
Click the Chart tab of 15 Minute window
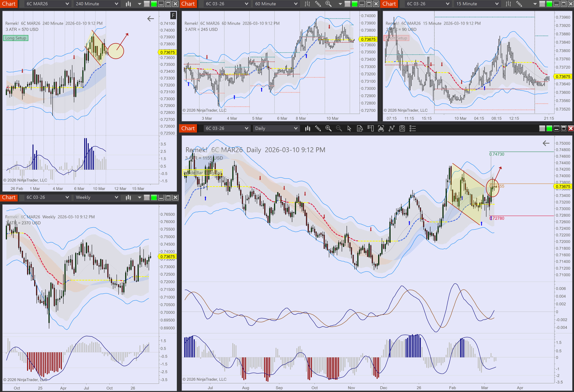[389, 4]
